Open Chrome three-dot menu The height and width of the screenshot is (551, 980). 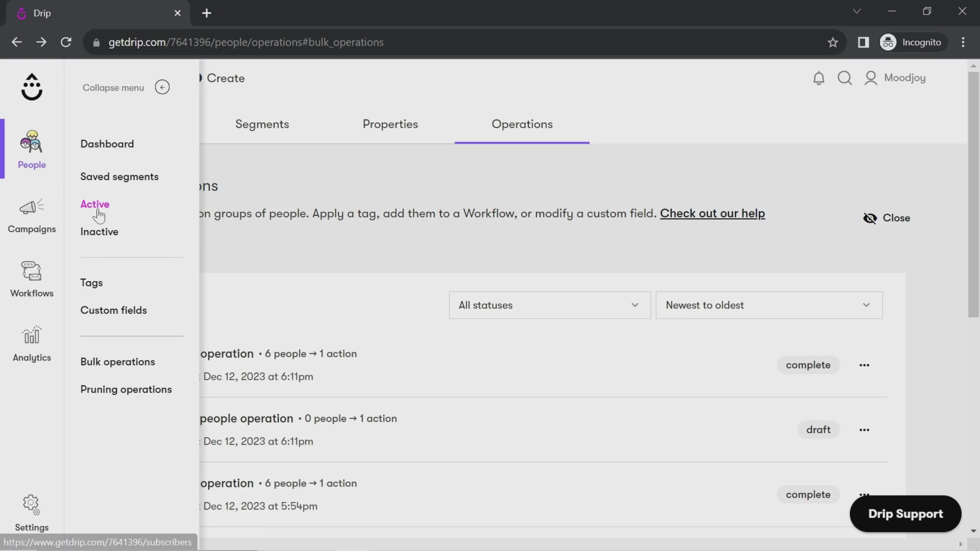point(963,42)
